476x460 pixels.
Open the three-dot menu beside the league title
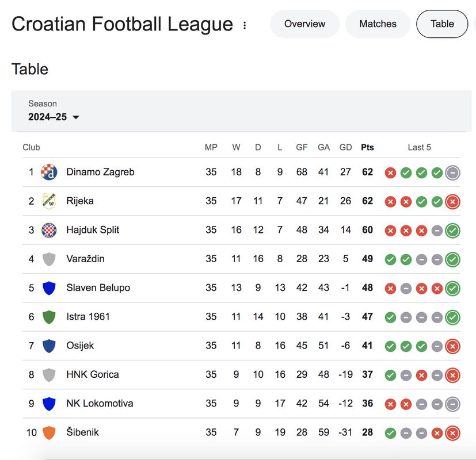pyautogui.click(x=245, y=25)
